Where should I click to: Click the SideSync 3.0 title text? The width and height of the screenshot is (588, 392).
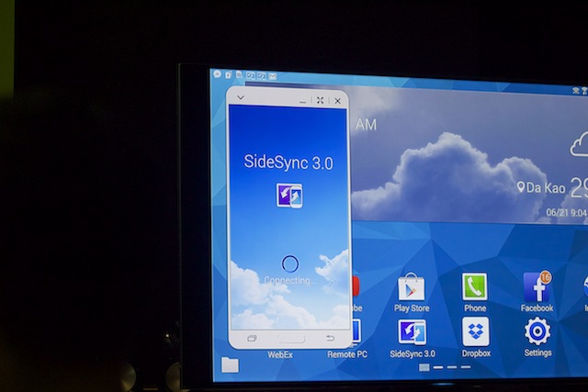288,162
